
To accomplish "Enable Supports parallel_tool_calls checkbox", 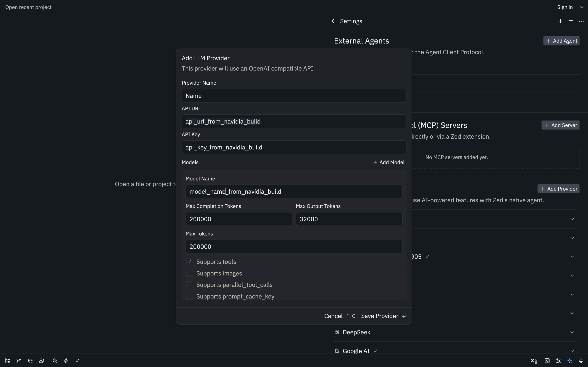I will (189, 285).
